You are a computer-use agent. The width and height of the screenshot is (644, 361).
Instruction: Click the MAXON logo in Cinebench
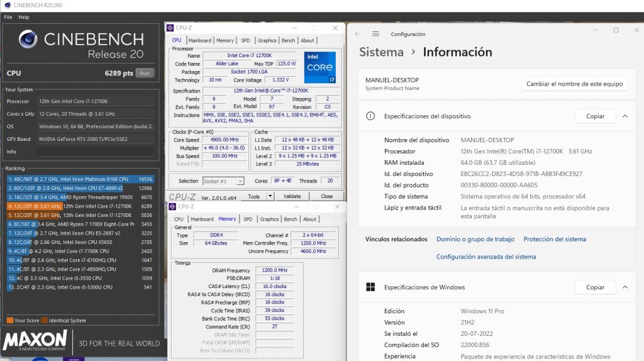coord(35,341)
